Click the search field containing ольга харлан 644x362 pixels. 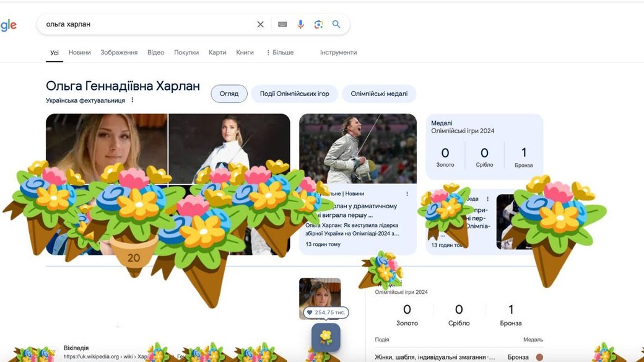click(149, 24)
